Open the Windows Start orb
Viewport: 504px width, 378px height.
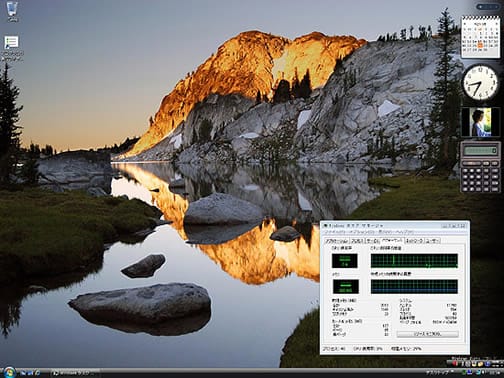coord(9,373)
